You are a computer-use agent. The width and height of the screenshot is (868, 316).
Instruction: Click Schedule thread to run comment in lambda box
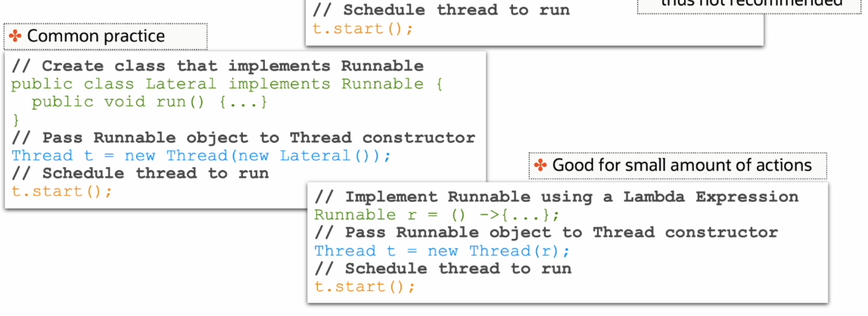443,269
